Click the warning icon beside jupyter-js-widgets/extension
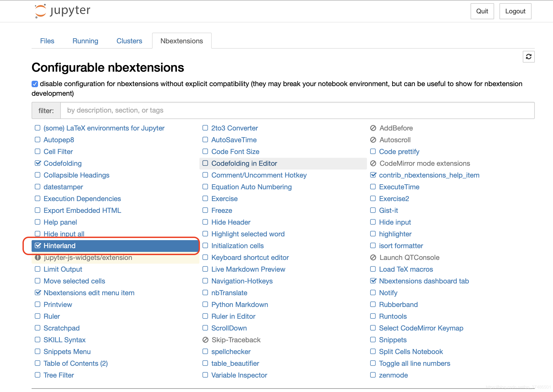 click(38, 258)
